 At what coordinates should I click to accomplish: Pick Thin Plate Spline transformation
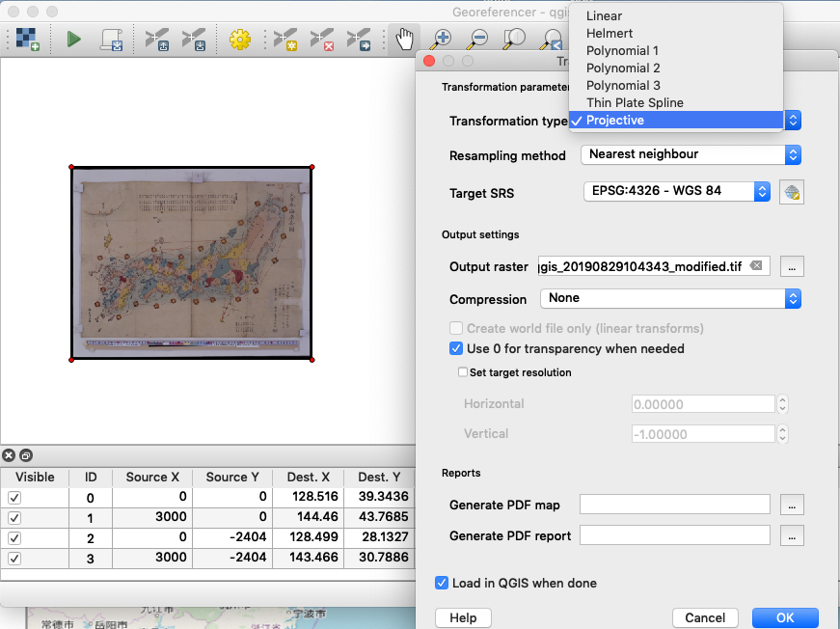(x=676, y=103)
